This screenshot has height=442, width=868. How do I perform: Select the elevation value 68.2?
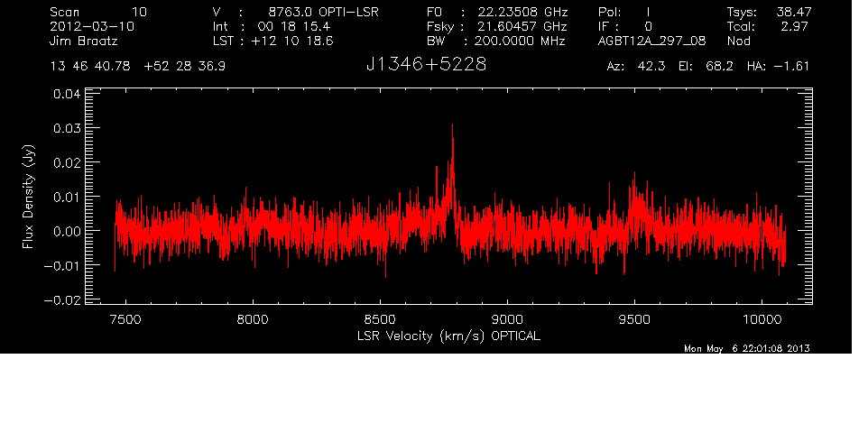tap(720, 66)
